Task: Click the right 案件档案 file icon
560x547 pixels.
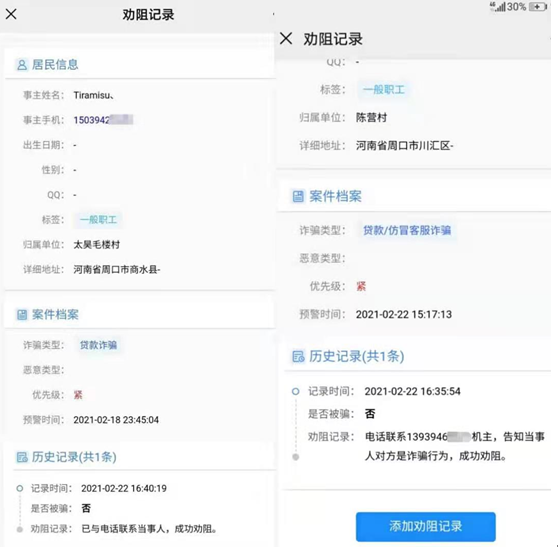Action: (x=298, y=196)
